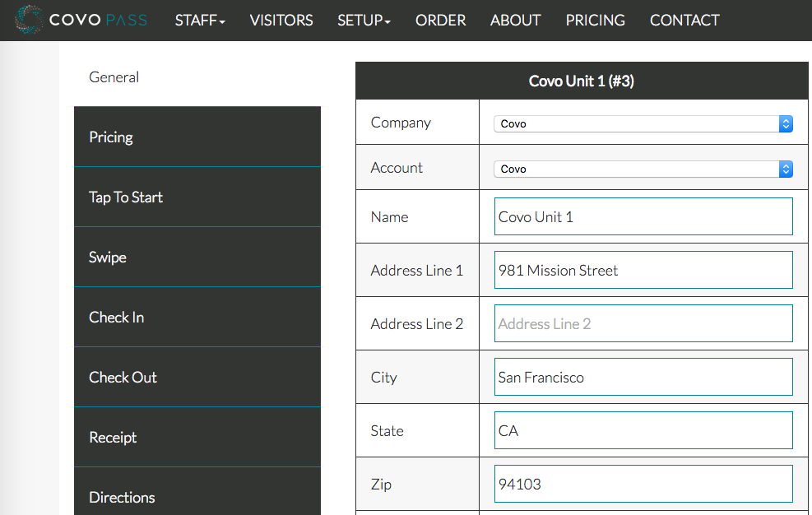Click the City input field
The image size is (812, 515).
pyautogui.click(x=643, y=377)
